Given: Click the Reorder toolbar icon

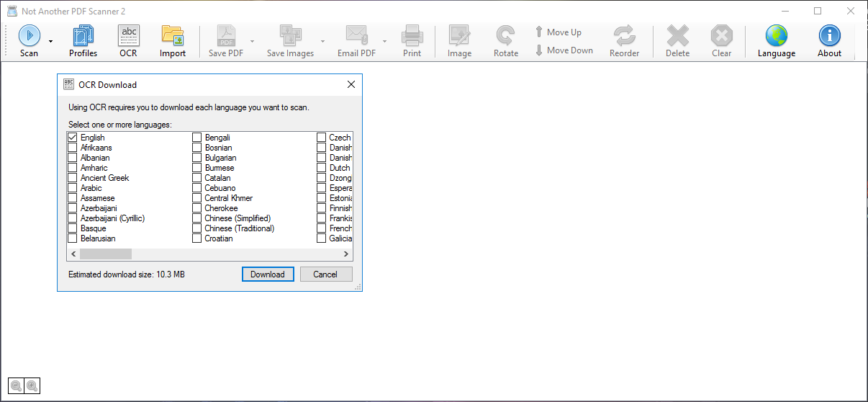Looking at the screenshot, I should click(624, 41).
